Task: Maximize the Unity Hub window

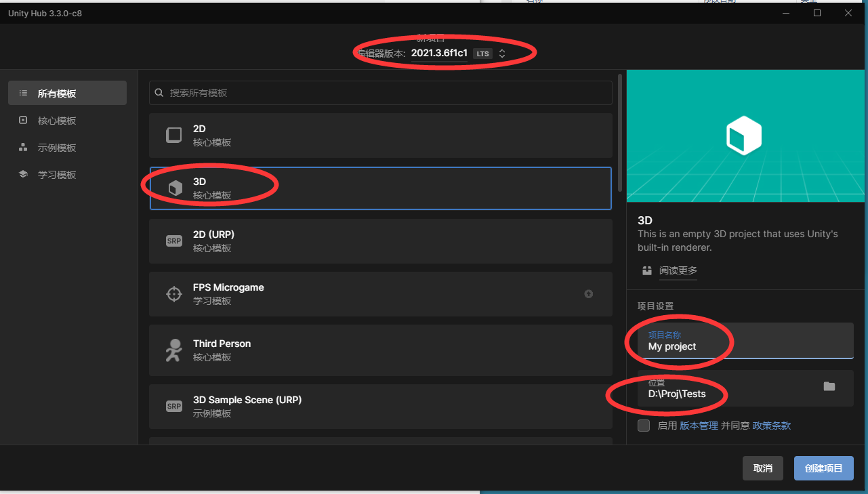Action: [817, 13]
